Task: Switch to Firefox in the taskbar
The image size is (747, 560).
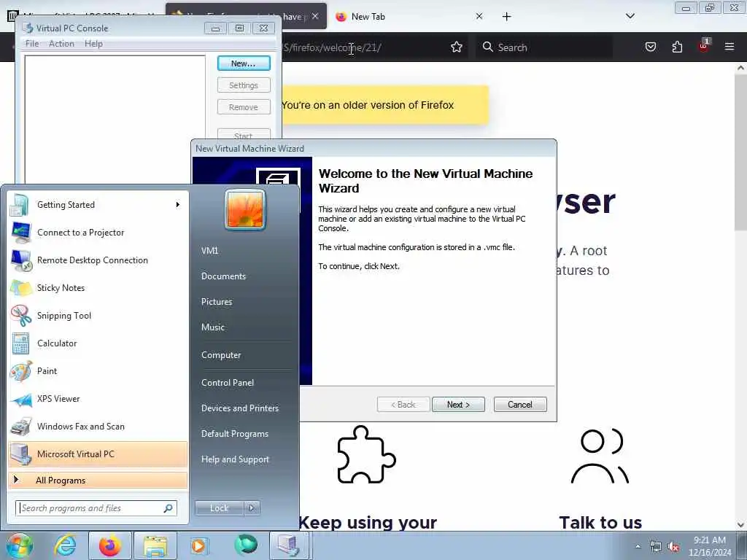Action: (x=110, y=545)
